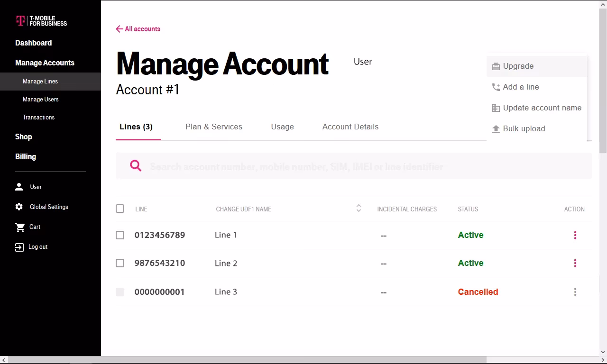Viewport: 607px width, 364px height.
Task: Click the Add a line icon
Action: pyautogui.click(x=496, y=87)
